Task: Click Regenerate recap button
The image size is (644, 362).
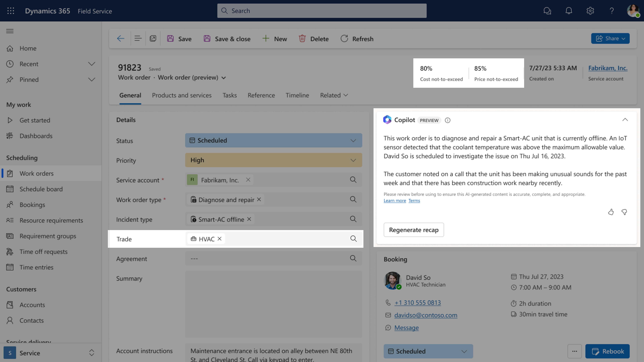Action: [413, 230]
